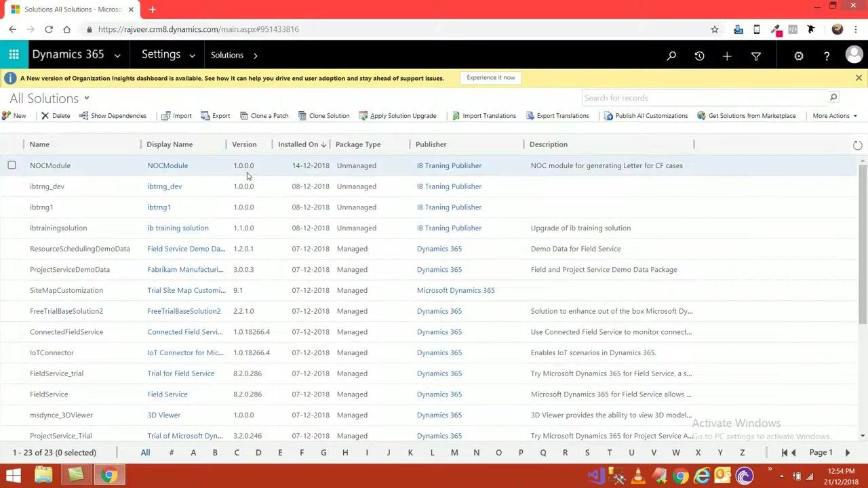
Task: Click the Experience it now button
Action: click(x=491, y=78)
